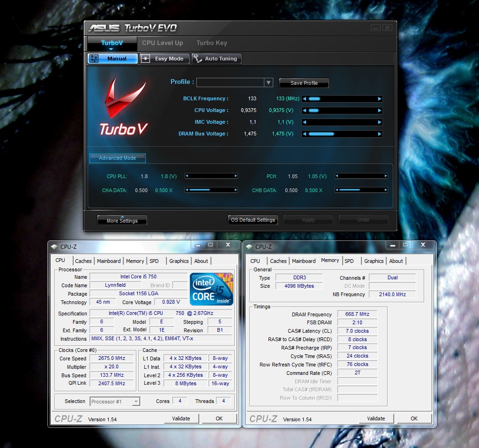Start Auto Tuning
Screen dimensions: 479x448
[x=217, y=59]
